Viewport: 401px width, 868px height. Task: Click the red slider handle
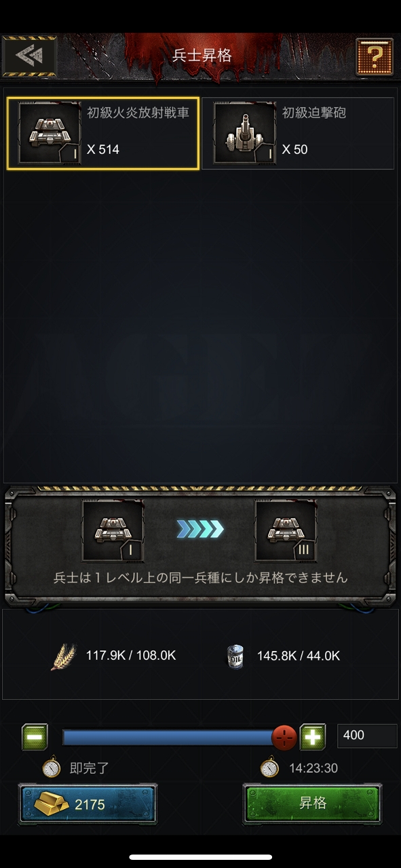[284, 736]
